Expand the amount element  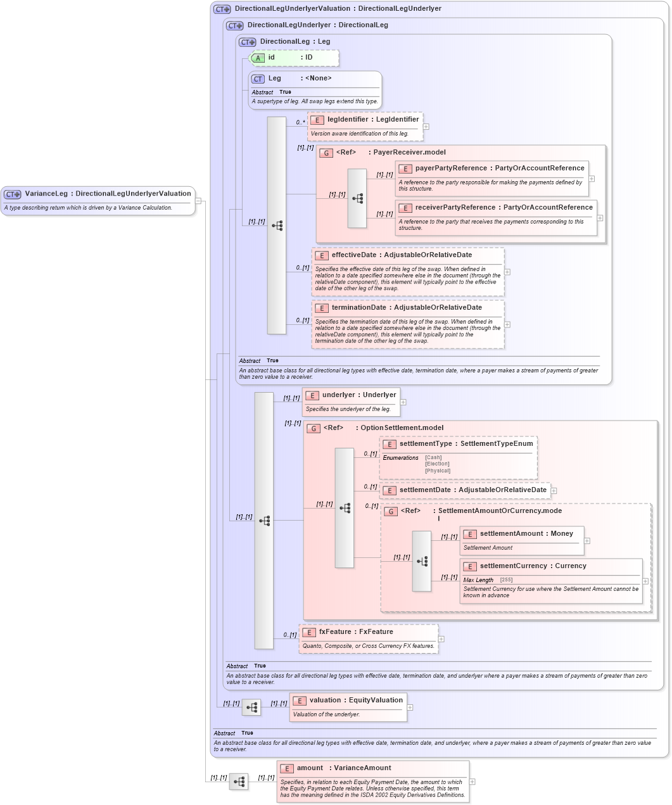pos(472,782)
